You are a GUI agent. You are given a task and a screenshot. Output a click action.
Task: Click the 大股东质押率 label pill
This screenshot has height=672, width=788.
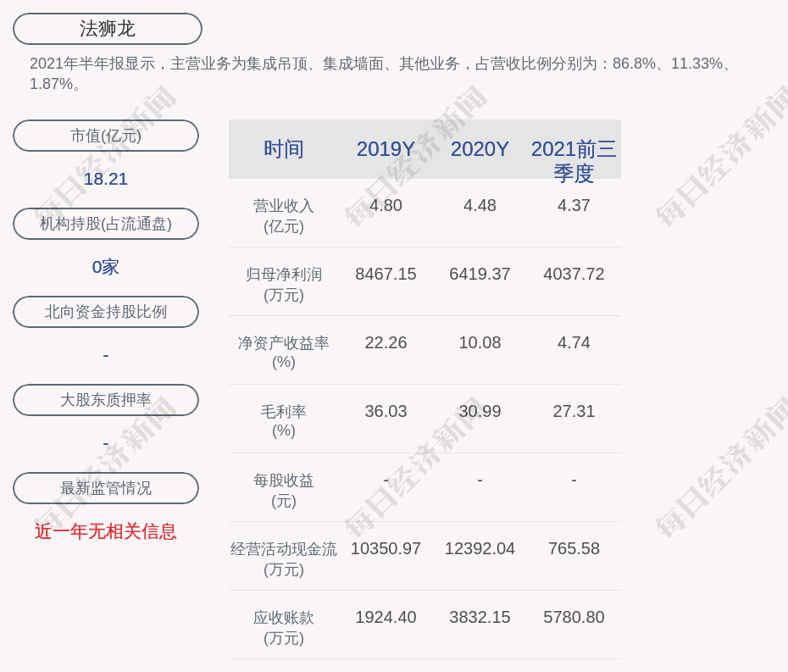(x=106, y=400)
